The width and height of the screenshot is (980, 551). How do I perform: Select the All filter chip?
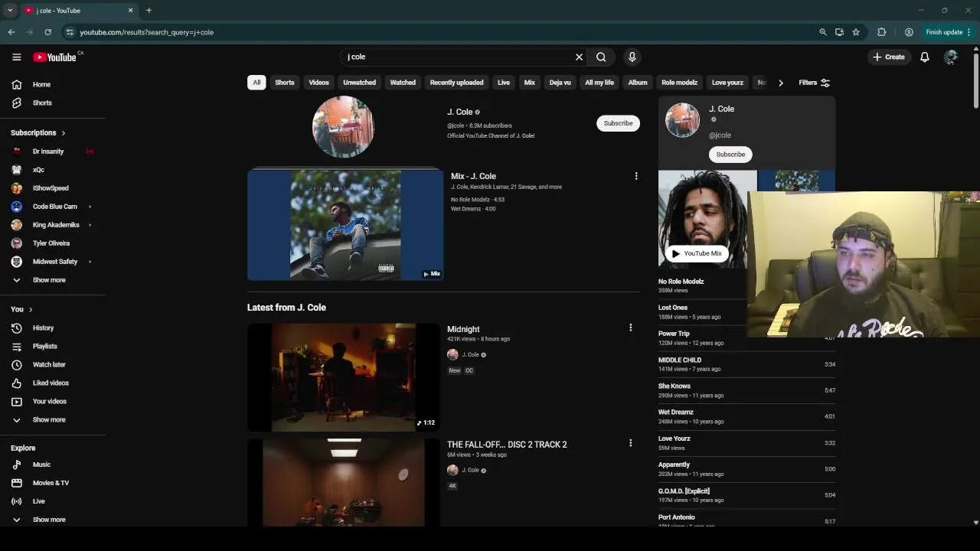(256, 83)
